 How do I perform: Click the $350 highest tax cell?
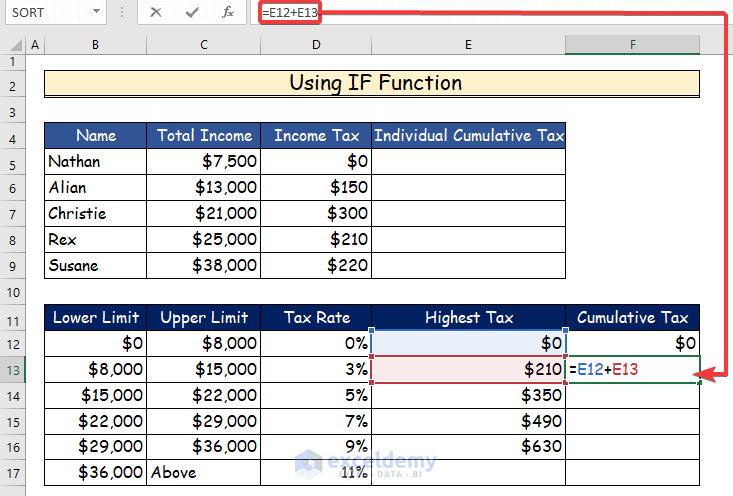click(x=468, y=395)
